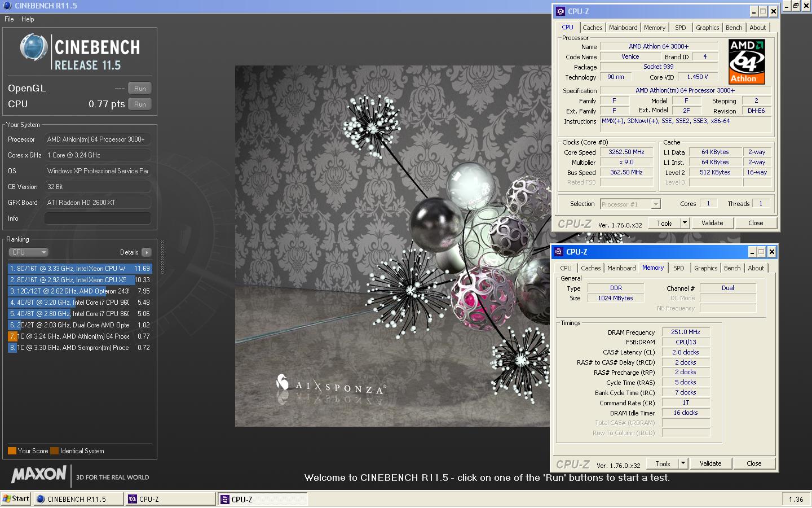Minimize the bottom CPU-Z window
Screen dimensions: 812x508
752,252
